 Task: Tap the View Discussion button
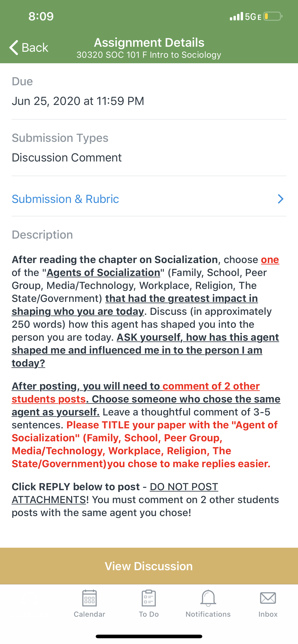click(x=149, y=566)
